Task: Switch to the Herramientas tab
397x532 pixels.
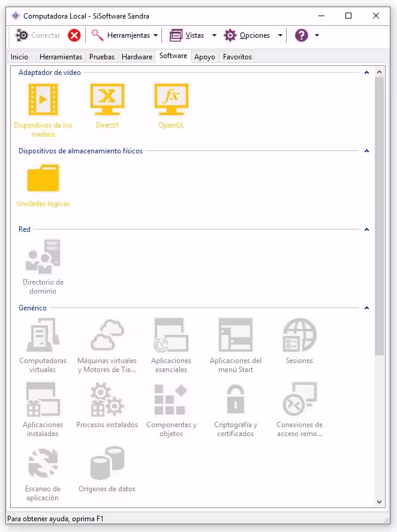Action: click(x=61, y=57)
